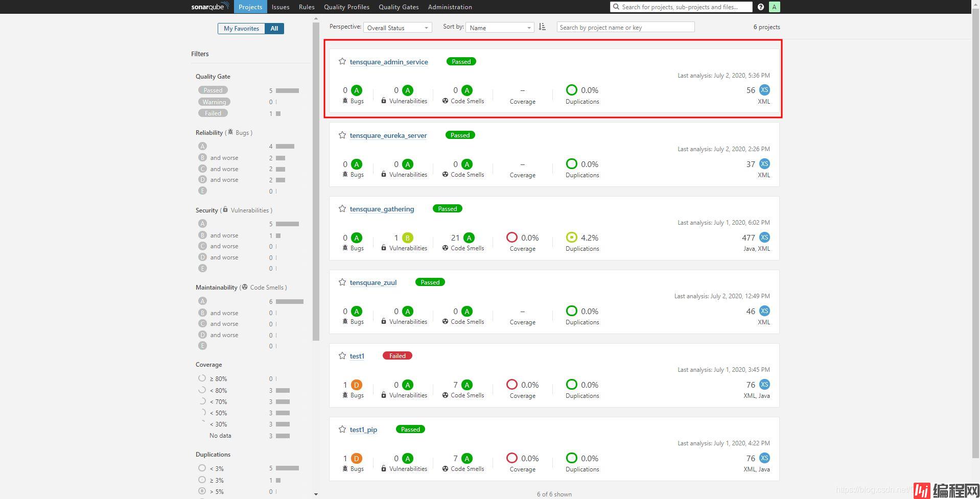Viewport: 980px width, 499px height.
Task: Click the Vulnerabilities A rating of tensquare_zuul
Action: point(407,311)
